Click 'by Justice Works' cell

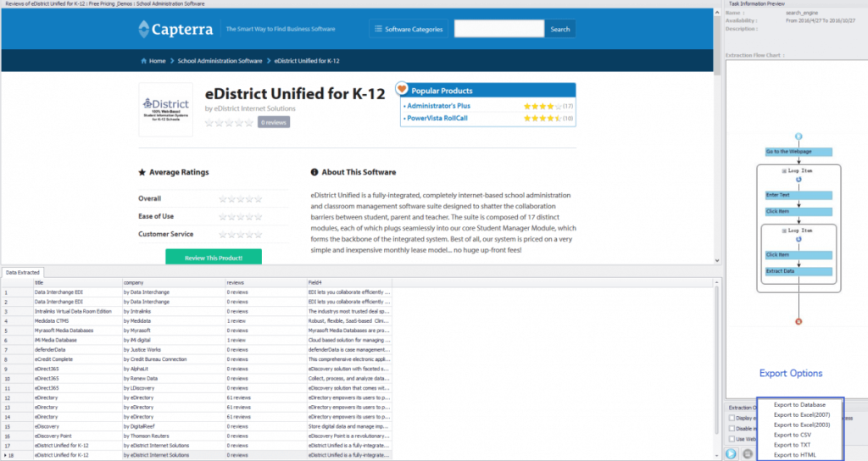pos(173,350)
